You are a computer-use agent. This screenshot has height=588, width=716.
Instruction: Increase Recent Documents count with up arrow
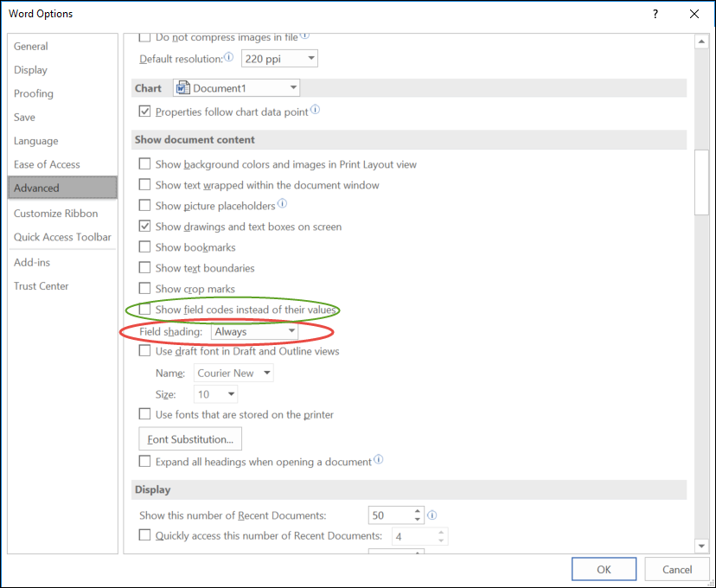coord(419,511)
